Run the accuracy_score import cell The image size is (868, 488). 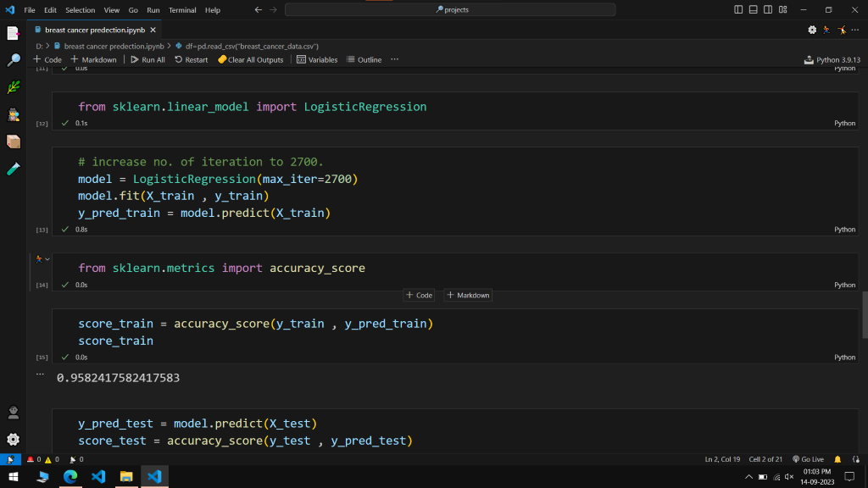coord(39,259)
